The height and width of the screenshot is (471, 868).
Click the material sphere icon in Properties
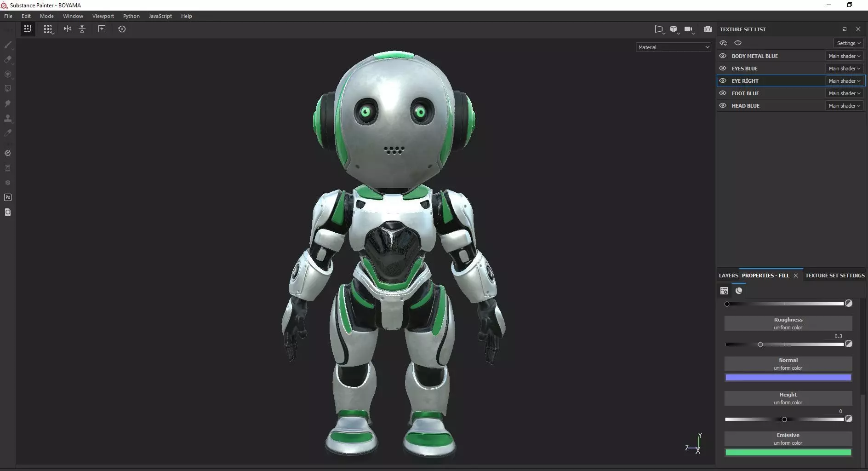pos(739,291)
